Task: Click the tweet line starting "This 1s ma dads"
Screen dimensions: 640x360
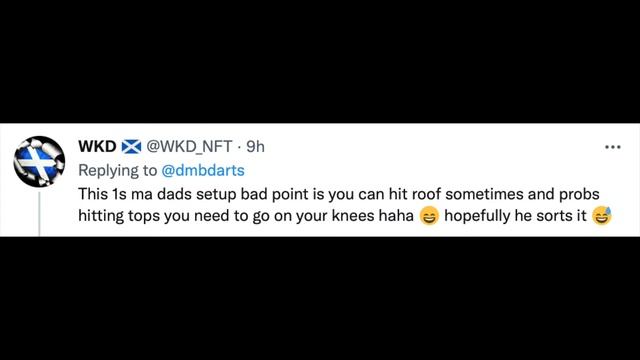Action: [339, 194]
